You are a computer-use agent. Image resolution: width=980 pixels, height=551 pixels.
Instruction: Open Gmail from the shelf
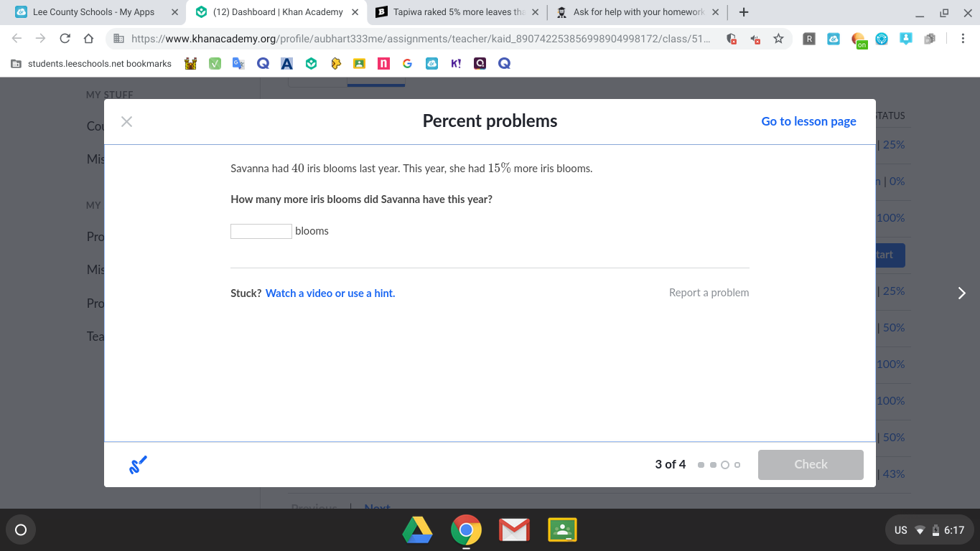click(x=514, y=530)
